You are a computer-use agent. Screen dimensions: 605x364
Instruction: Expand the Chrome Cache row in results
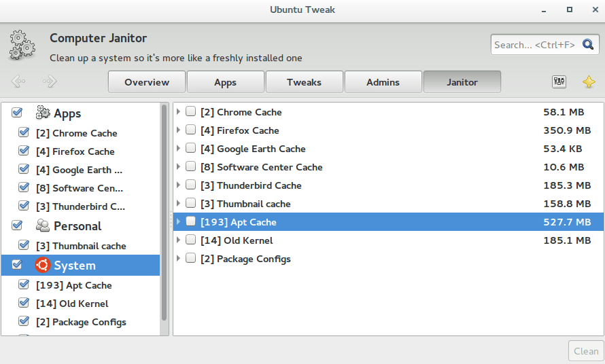(178, 111)
